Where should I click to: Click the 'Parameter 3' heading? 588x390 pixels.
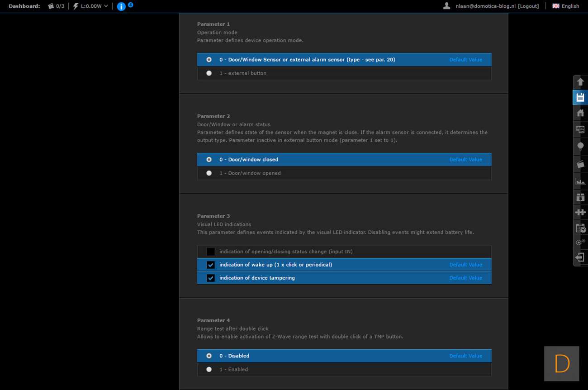213,216
